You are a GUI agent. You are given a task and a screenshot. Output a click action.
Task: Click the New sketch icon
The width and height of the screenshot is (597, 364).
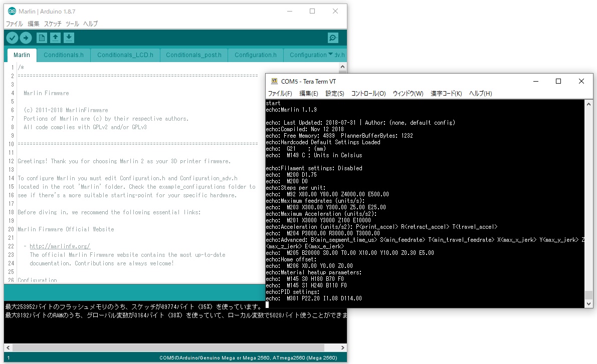point(42,38)
